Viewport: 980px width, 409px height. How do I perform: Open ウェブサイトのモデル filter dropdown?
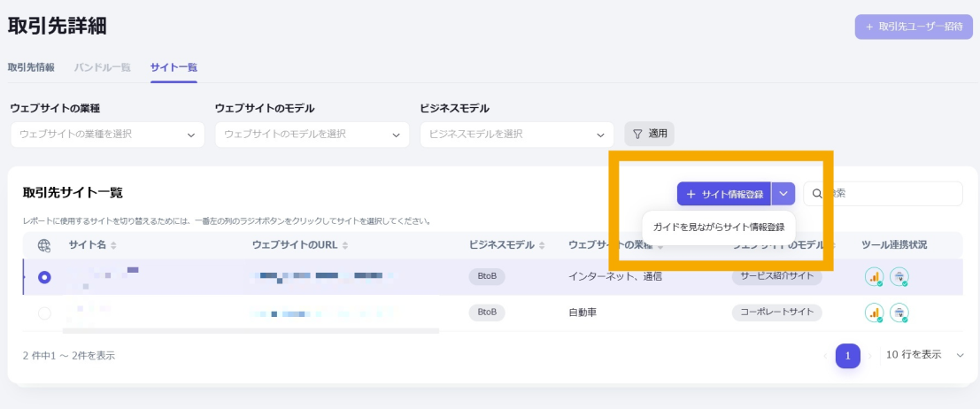pos(312,135)
